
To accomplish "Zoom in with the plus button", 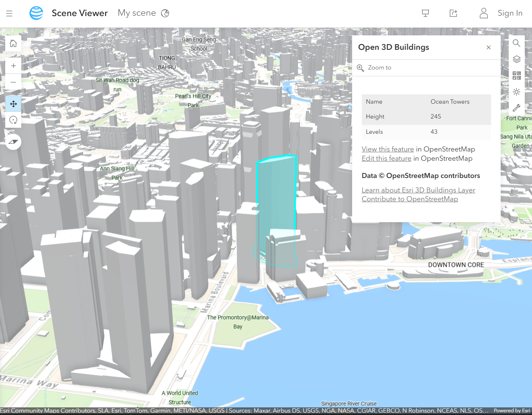I will 13,66.
